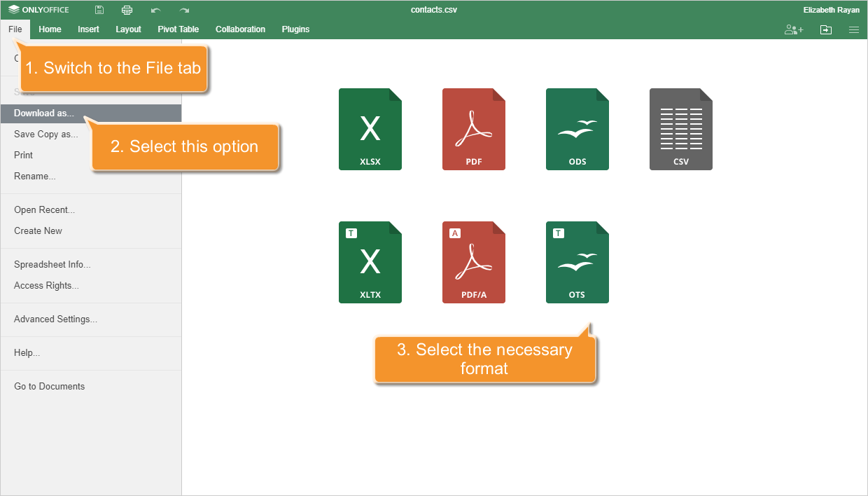Select Save Copy as in the sidebar
This screenshot has width=868, height=496.
[46, 134]
